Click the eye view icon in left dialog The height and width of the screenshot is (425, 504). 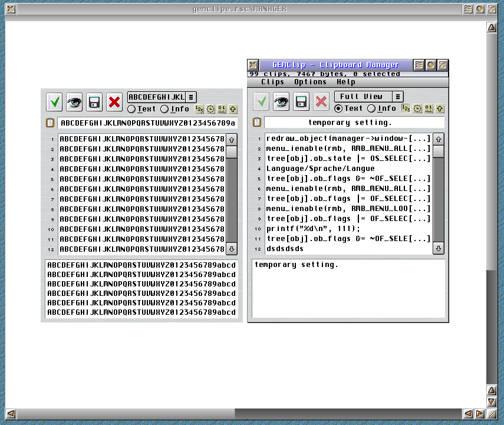(74, 102)
